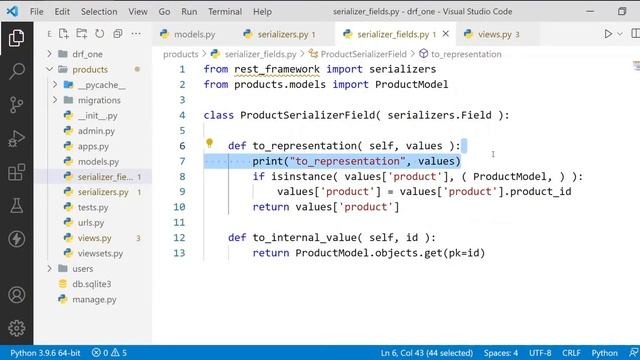Image resolution: width=640 pixels, height=360 pixels.
Task: Open manage.py in the file tree
Action: click(94, 299)
